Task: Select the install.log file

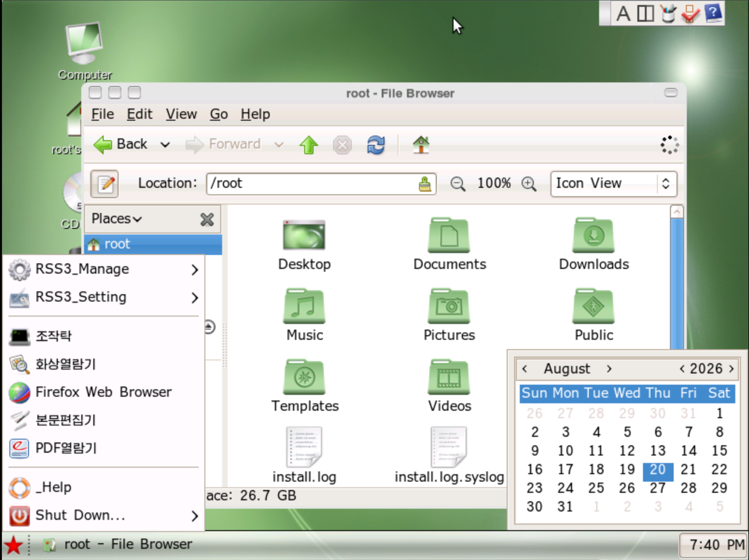Action: click(x=305, y=455)
